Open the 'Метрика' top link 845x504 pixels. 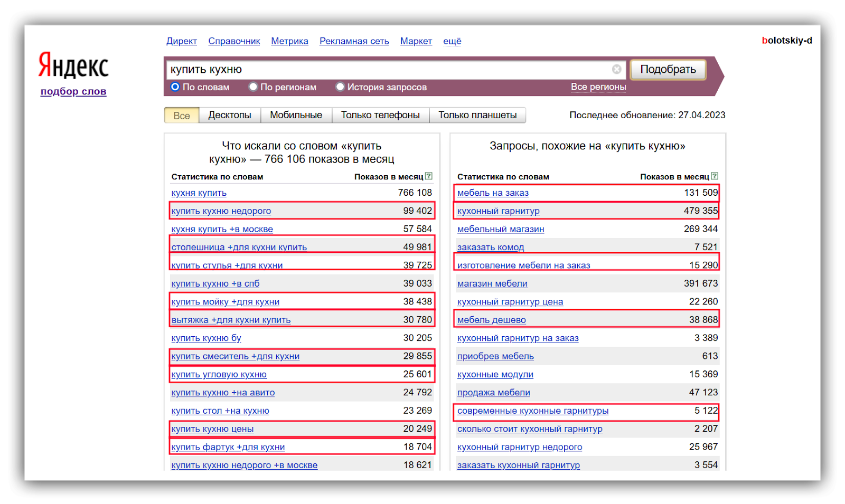(289, 41)
